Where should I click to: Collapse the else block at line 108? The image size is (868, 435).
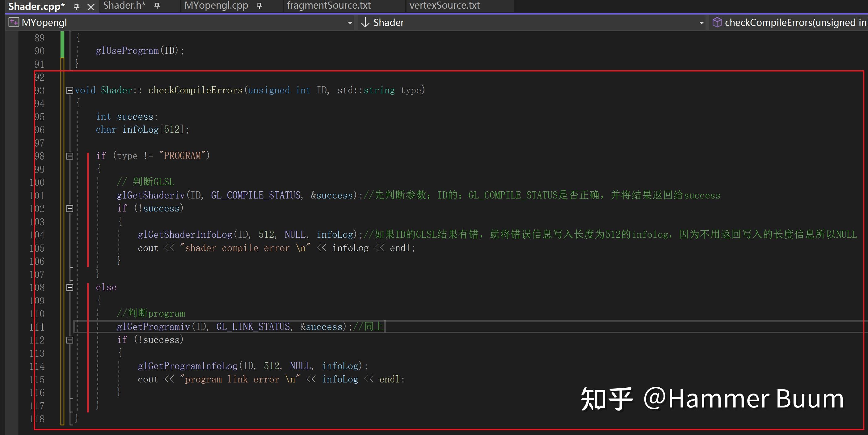click(x=70, y=287)
